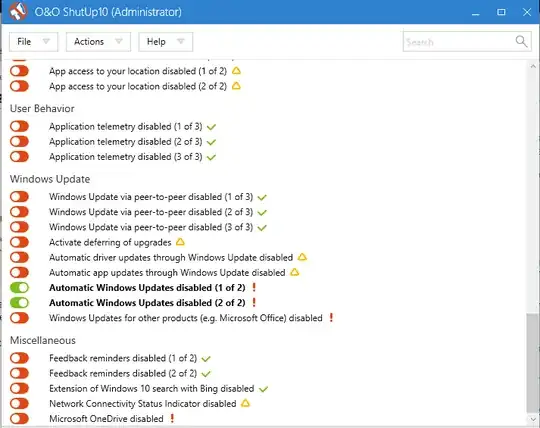Toggle Activate deferring of upgrades switch

[19, 242]
